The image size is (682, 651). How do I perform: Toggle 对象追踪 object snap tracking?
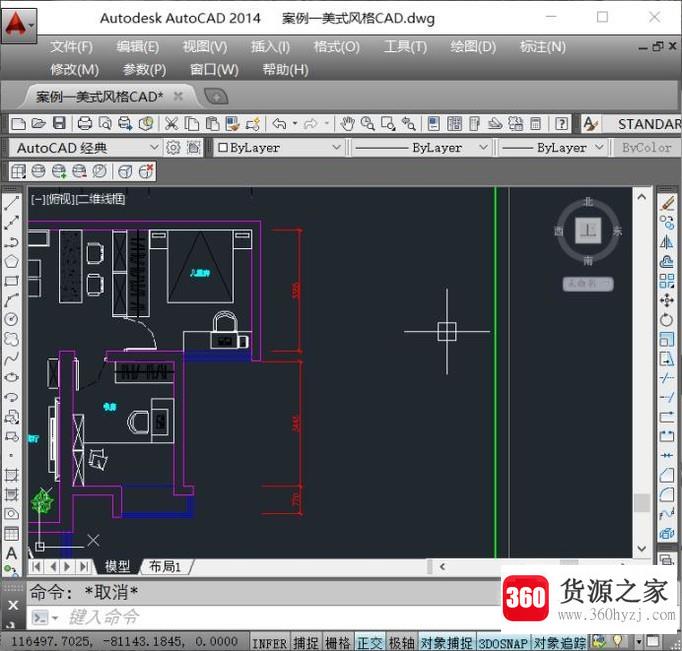tap(560, 642)
